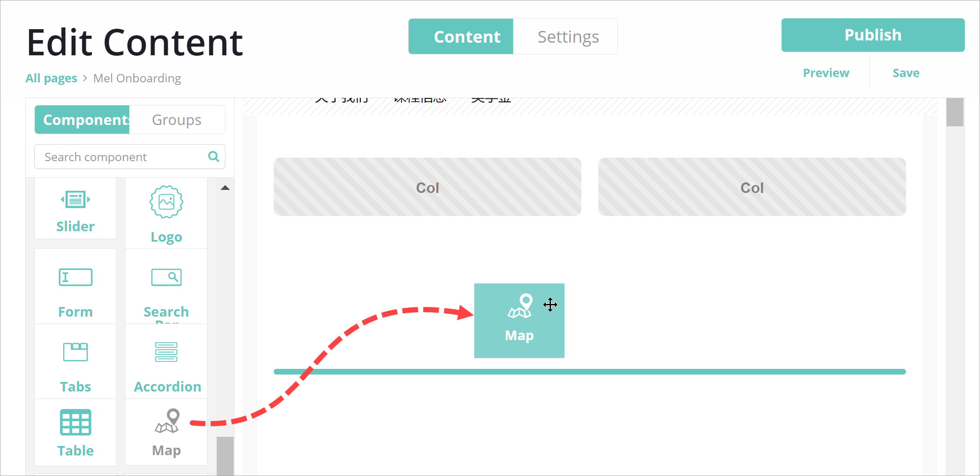Click the Search component input field
Viewport: 980px width, 476px height.
click(122, 157)
